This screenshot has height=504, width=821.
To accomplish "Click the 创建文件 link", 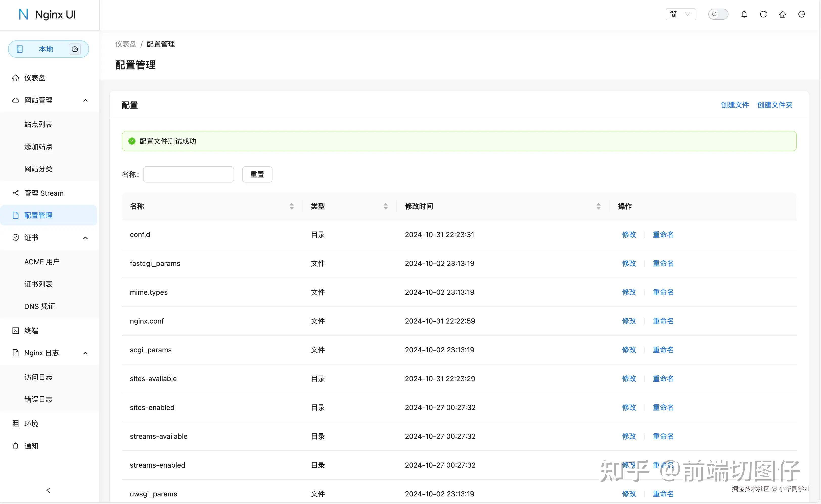I will (735, 105).
